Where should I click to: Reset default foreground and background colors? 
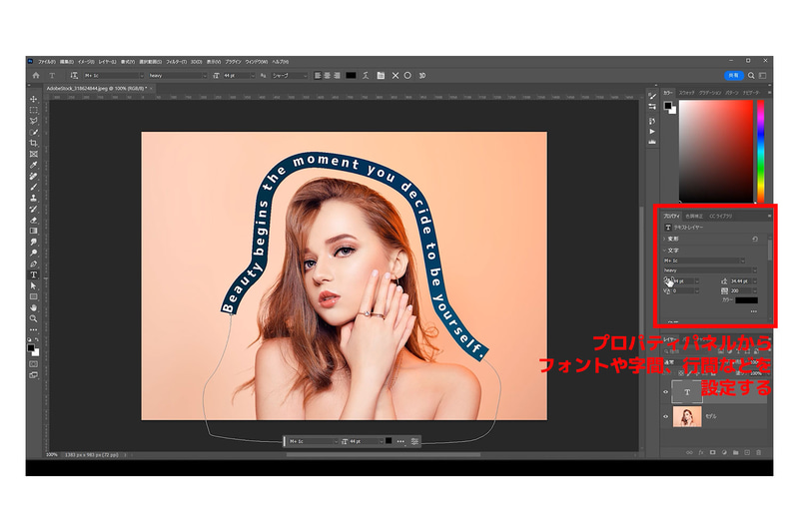(x=30, y=340)
